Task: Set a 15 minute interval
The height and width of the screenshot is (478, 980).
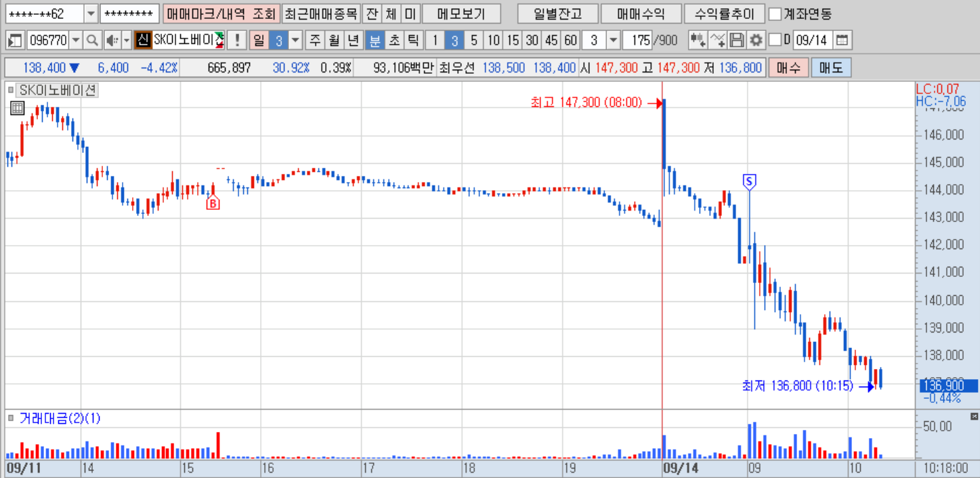Action: (x=513, y=41)
